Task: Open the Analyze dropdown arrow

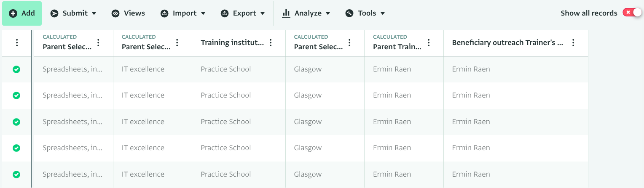Action: coord(328,13)
